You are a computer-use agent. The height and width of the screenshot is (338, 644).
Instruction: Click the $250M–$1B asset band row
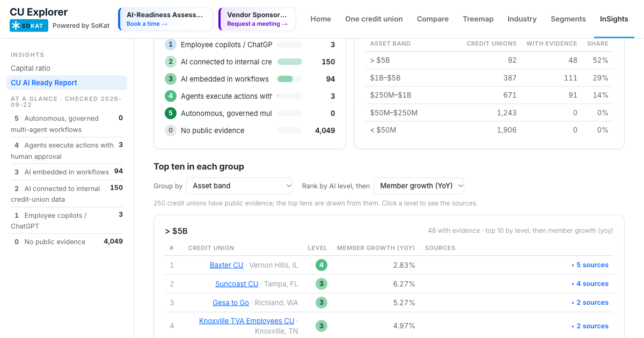[489, 95]
